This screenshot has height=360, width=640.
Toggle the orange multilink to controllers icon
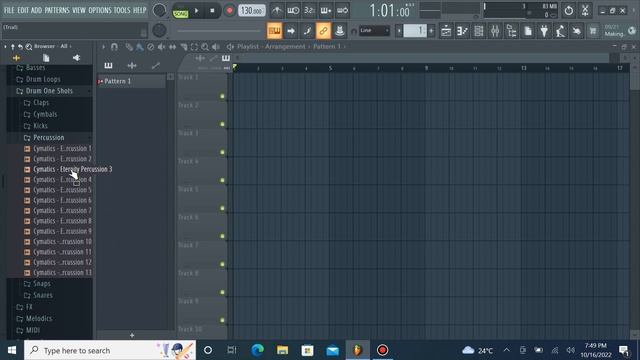(x=323, y=31)
